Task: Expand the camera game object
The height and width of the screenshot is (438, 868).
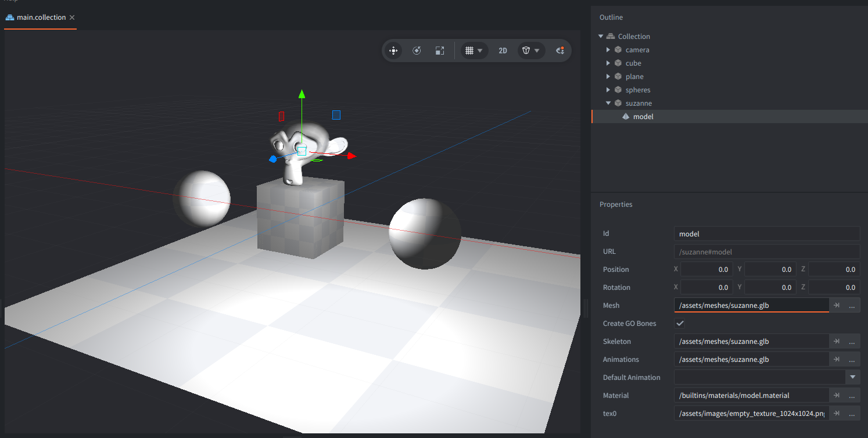Action: 608,49
